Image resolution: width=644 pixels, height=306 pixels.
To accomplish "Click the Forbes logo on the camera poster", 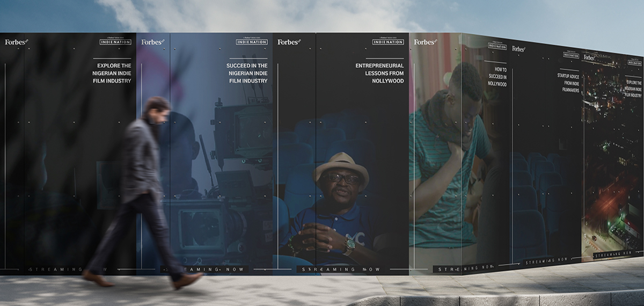I will (153, 42).
